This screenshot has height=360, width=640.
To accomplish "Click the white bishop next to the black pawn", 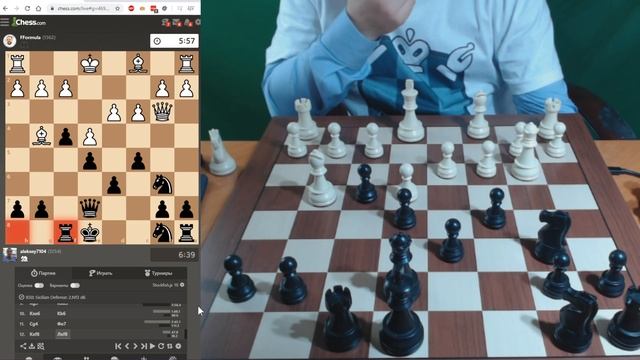I will coord(41,136).
